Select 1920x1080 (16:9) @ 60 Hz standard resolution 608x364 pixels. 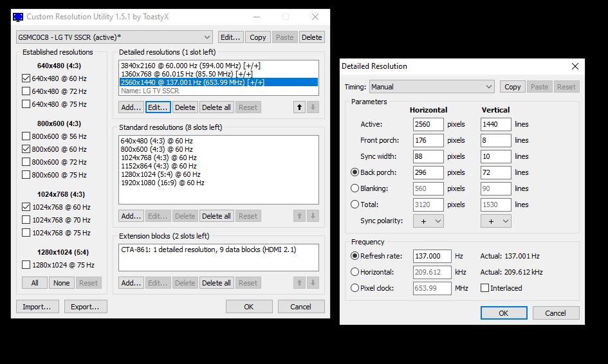(x=219, y=183)
